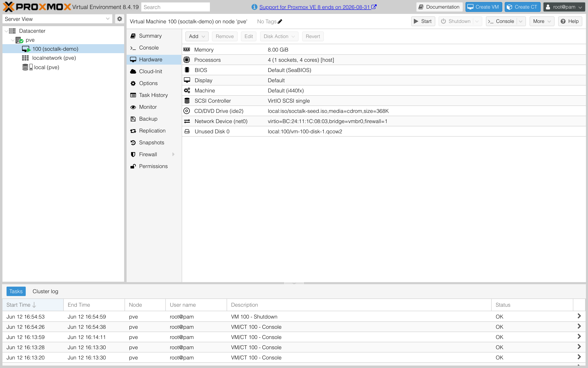Screen dimensions: 588x368
Task: Select VM 100 (soctalk-demo) in tree
Action: (63, 49)
